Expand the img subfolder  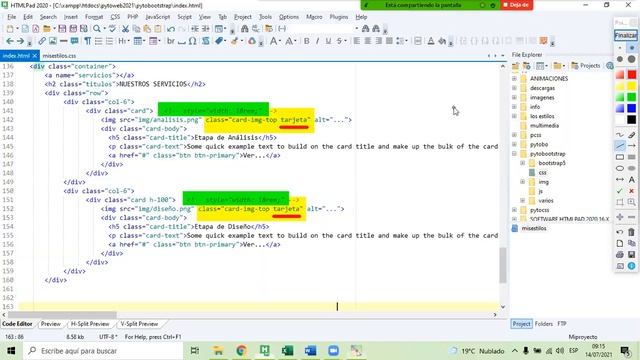[x=522, y=182]
